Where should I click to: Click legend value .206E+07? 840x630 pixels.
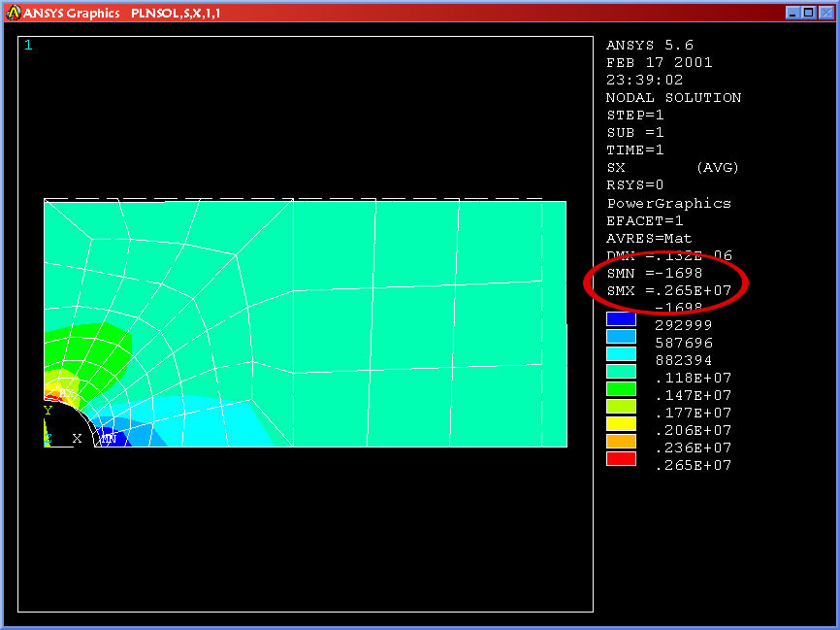pyautogui.click(x=694, y=430)
